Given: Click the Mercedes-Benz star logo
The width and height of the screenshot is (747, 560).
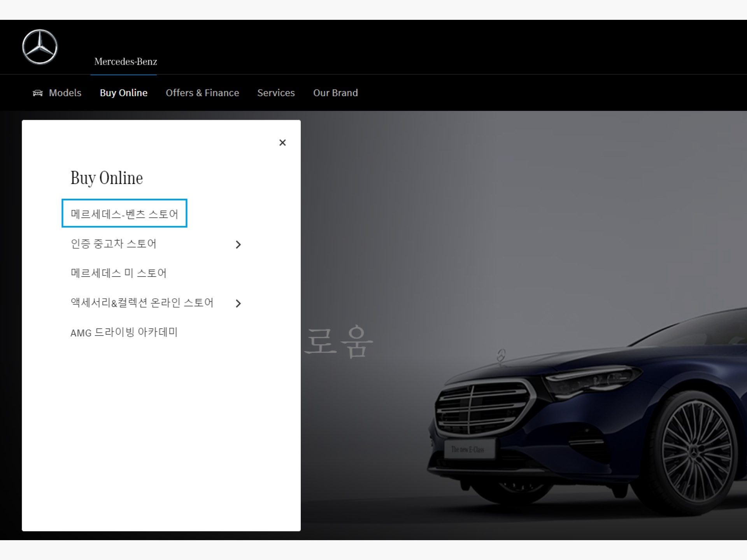Looking at the screenshot, I should (x=40, y=47).
